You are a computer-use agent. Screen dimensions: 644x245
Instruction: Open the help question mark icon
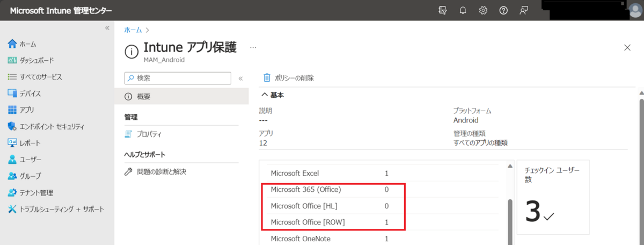(503, 11)
